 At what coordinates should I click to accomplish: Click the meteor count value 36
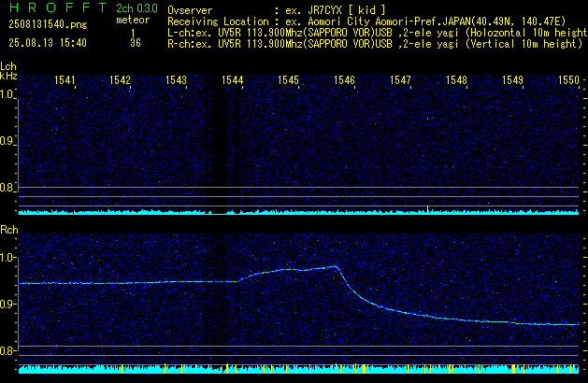[136, 43]
